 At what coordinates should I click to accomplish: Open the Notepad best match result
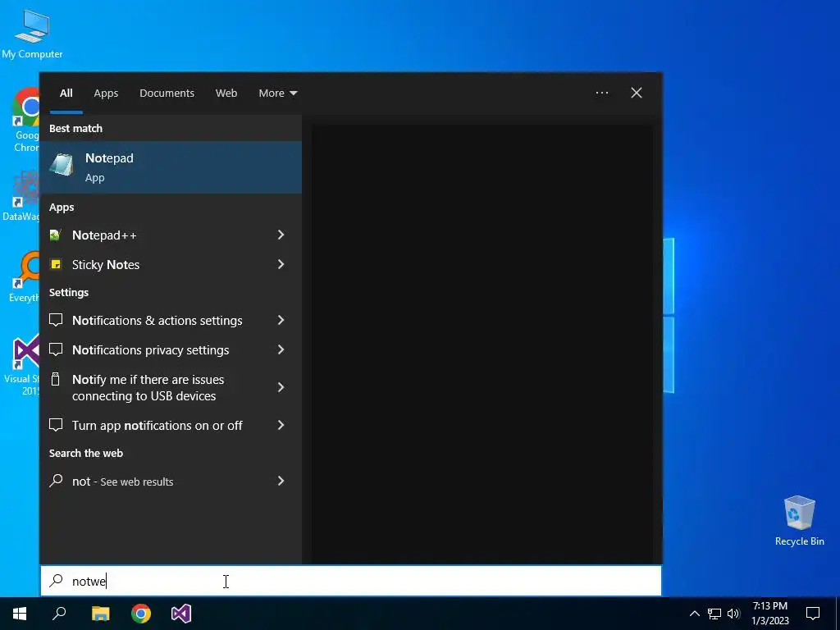171,167
